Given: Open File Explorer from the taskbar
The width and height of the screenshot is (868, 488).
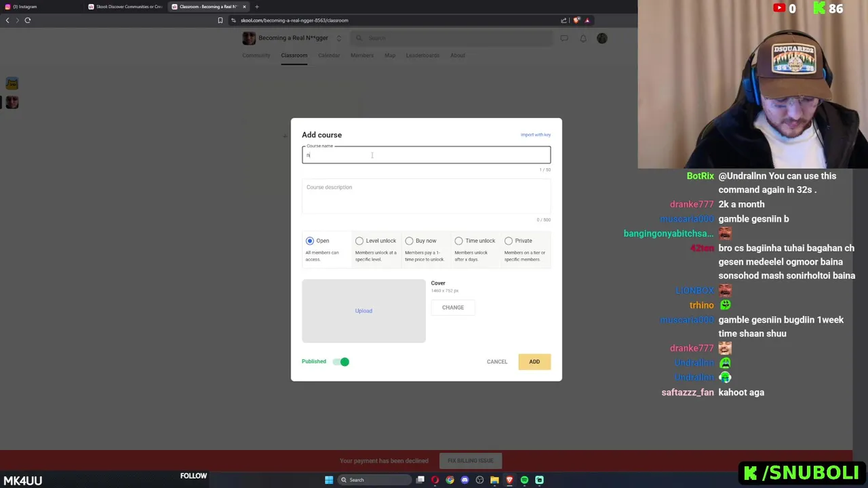Looking at the screenshot, I should point(494,480).
